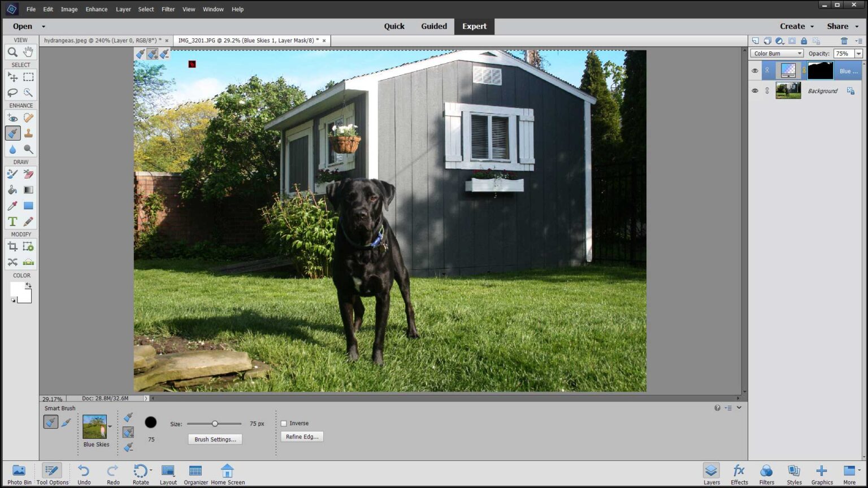Open the Opacity slider dropdown arrow

[x=859, y=54]
